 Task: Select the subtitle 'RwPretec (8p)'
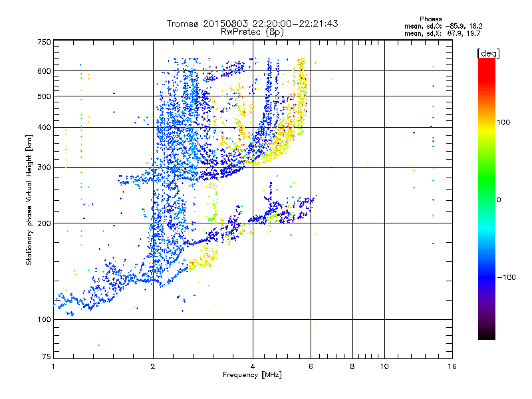(253, 32)
